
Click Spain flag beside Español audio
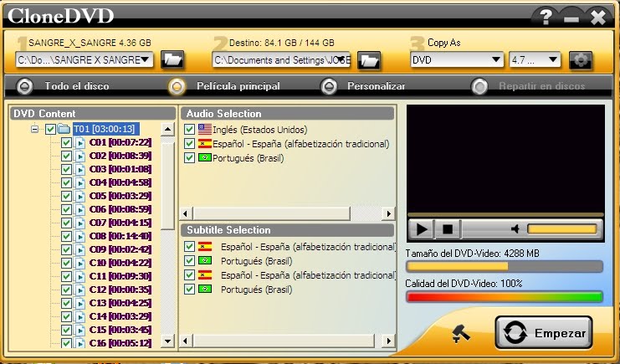click(x=205, y=143)
